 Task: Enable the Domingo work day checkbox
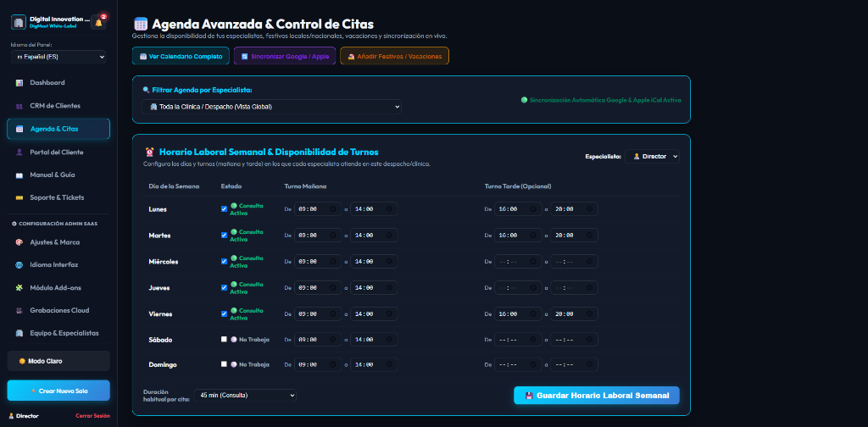point(224,364)
